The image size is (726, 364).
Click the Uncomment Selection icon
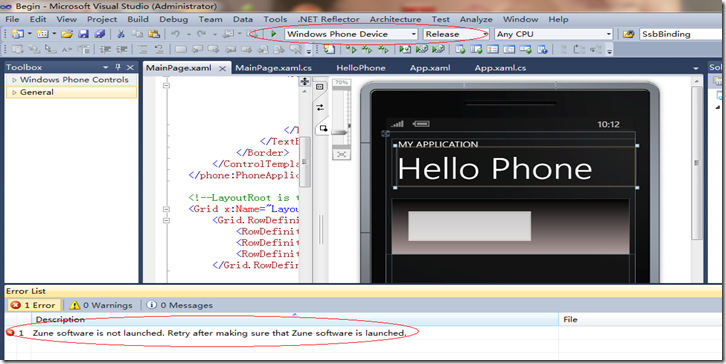coord(159,49)
